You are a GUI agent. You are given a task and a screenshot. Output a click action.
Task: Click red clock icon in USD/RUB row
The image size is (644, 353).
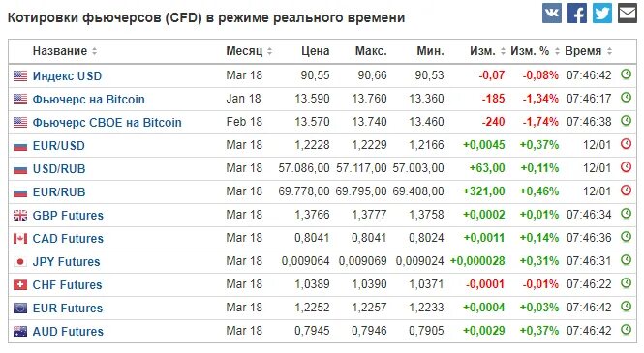click(626, 167)
